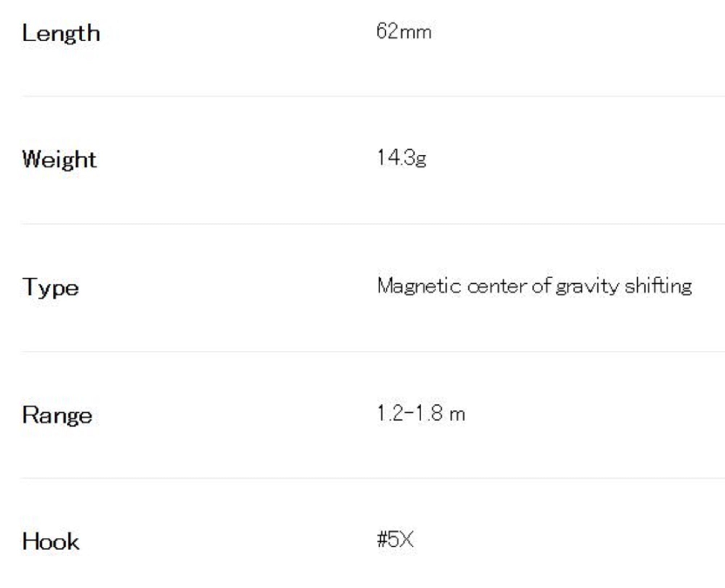Select the #5X hook value

pos(395,539)
